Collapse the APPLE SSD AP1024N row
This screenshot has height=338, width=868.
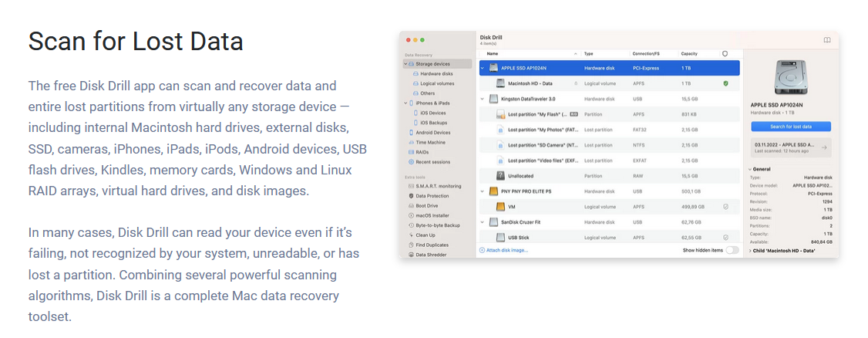tap(482, 68)
